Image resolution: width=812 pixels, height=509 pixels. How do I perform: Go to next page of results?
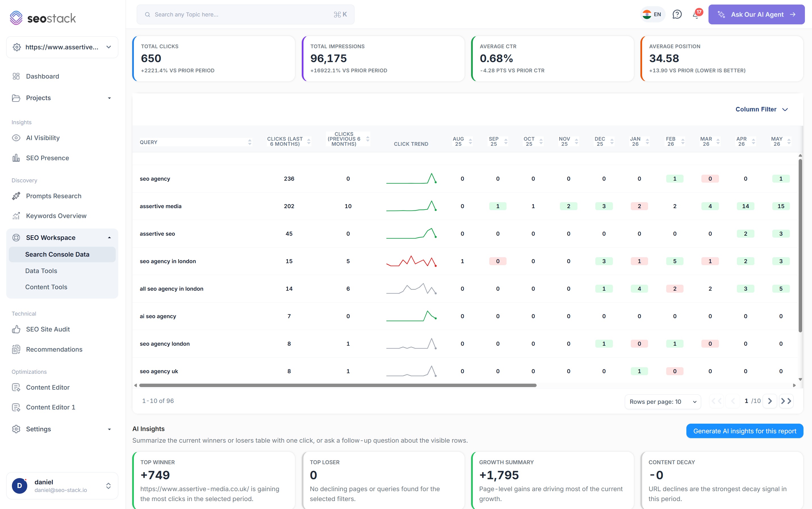click(x=769, y=401)
